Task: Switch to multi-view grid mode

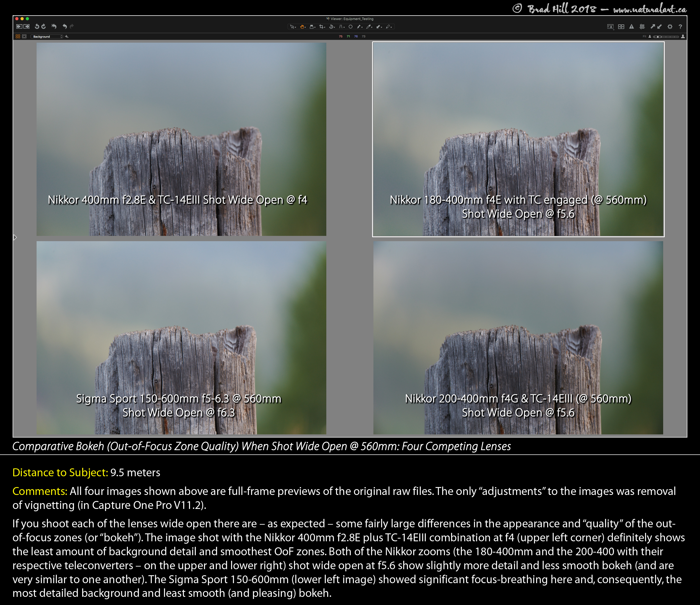Action: pyautogui.click(x=18, y=37)
